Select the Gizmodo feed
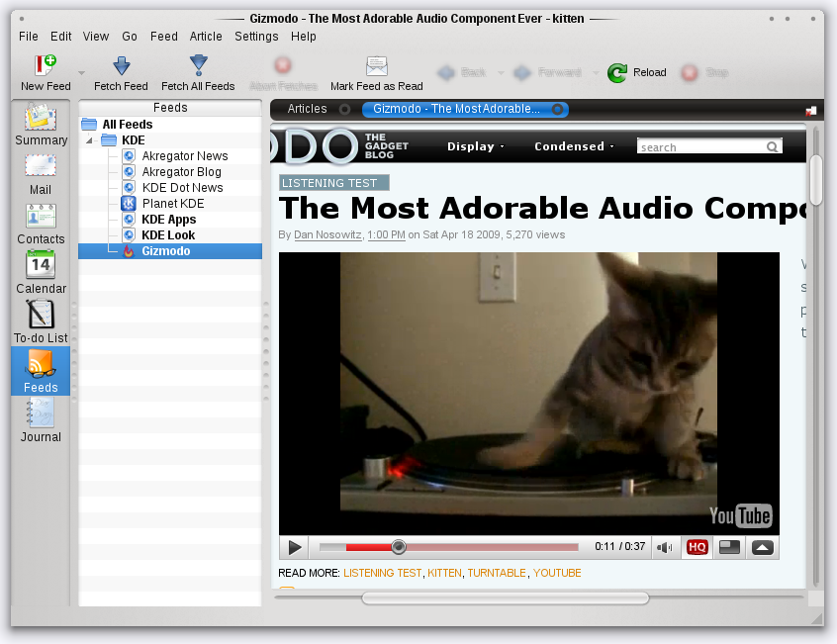Viewport: 837px width, 644px height. pyautogui.click(x=170, y=251)
